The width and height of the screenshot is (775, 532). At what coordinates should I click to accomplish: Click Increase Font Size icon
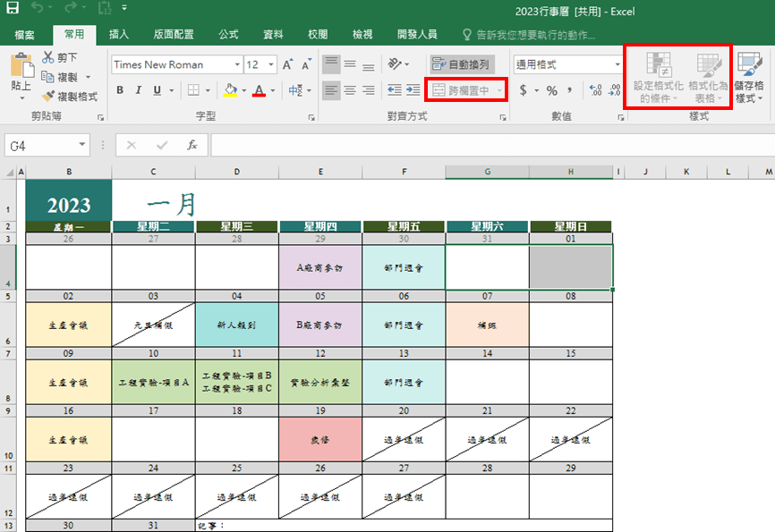tap(288, 65)
